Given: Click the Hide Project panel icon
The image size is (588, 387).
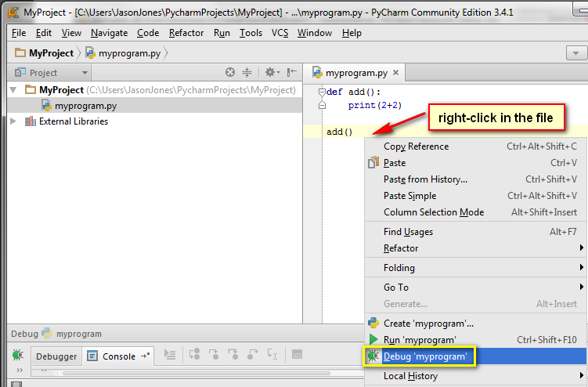Looking at the screenshot, I should click(292, 72).
